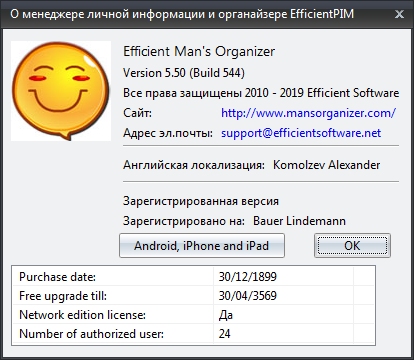Open the mansorganizer.com website link
Screen dimensions: 414x360
pyautogui.click(x=308, y=113)
